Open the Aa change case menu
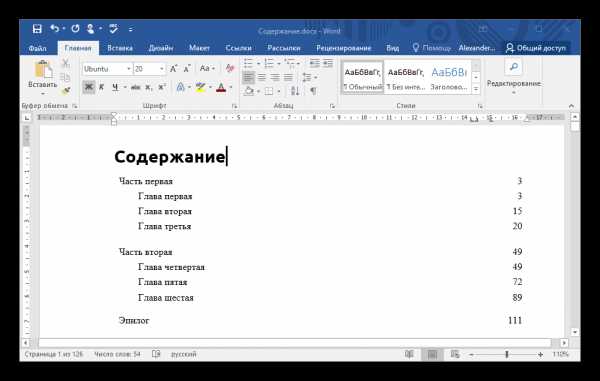 coord(207,68)
